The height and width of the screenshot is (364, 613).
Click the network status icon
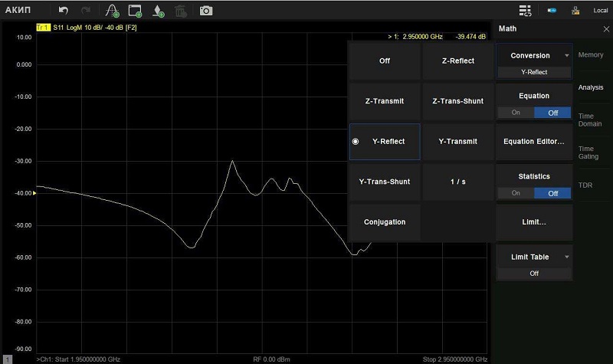[575, 11]
